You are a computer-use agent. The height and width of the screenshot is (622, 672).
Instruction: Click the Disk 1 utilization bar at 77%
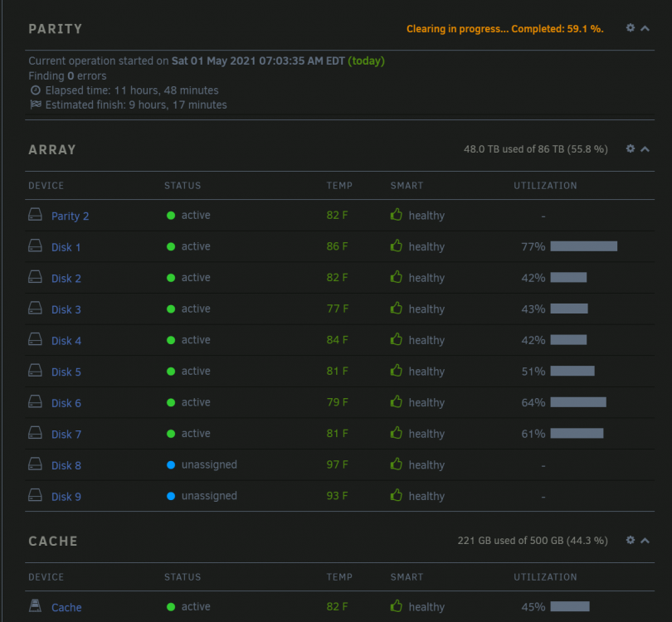click(x=584, y=246)
